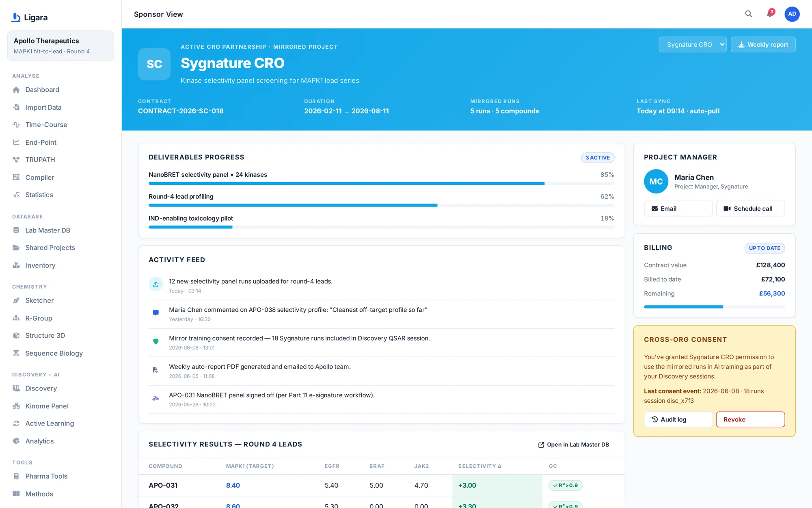Open the search magnifier icon
Image resolution: width=812 pixels, height=508 pixels.
coord(748,14)
